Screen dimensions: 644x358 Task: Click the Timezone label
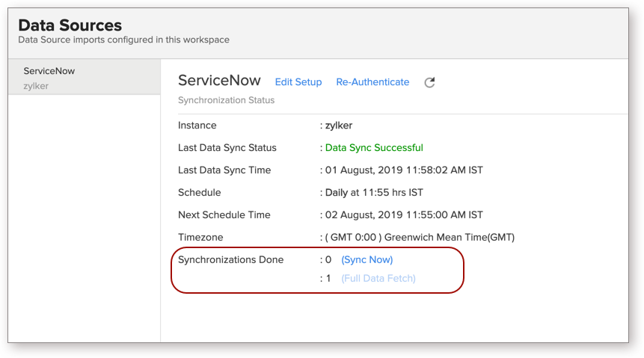200,238
